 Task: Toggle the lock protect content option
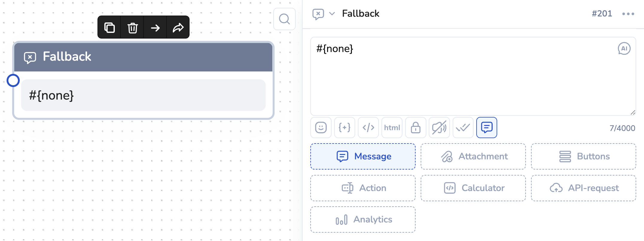point(416,128)
